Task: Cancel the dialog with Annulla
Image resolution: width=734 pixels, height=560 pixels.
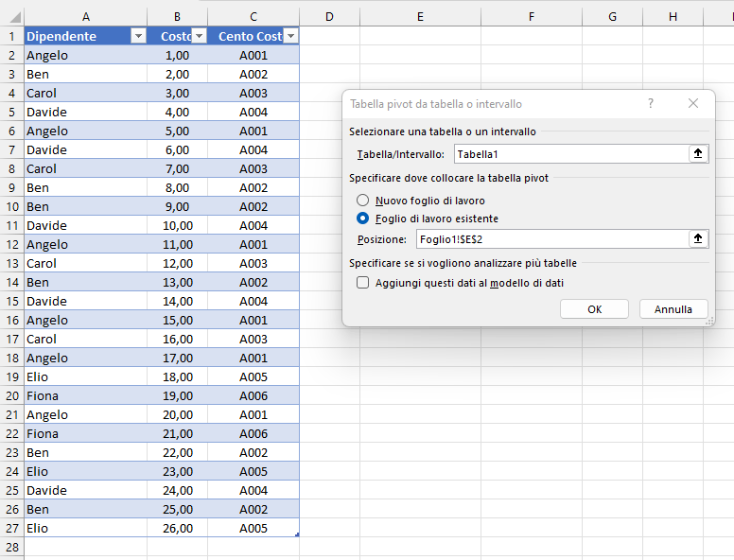Action: [x=673, y=309]
